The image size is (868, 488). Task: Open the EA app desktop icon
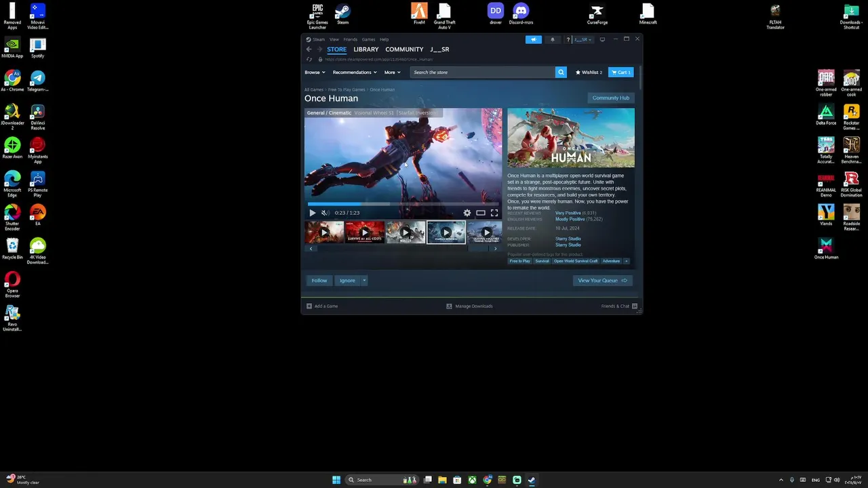pos(37,216)
